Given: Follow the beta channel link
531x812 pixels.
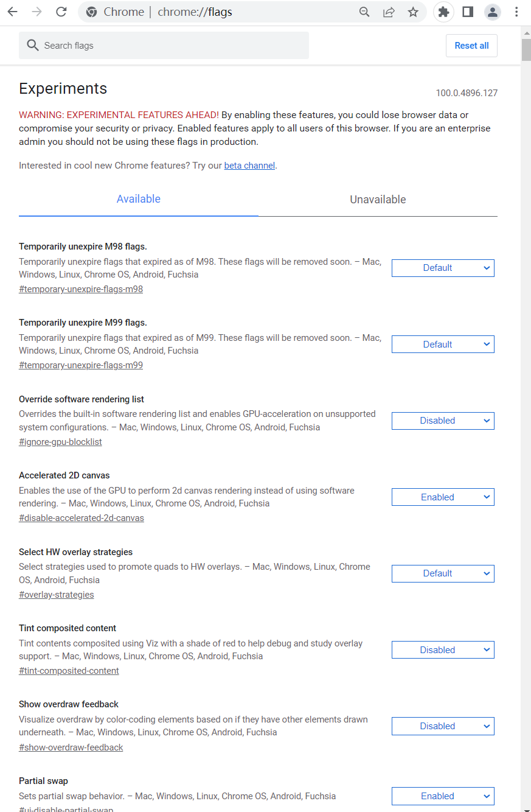Looking at the screenshot, I should point(249,166).
